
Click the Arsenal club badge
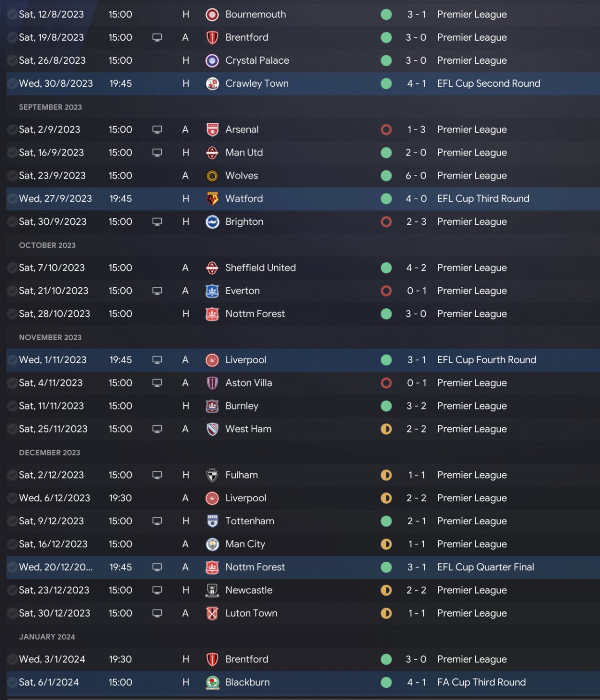[212, 129]
